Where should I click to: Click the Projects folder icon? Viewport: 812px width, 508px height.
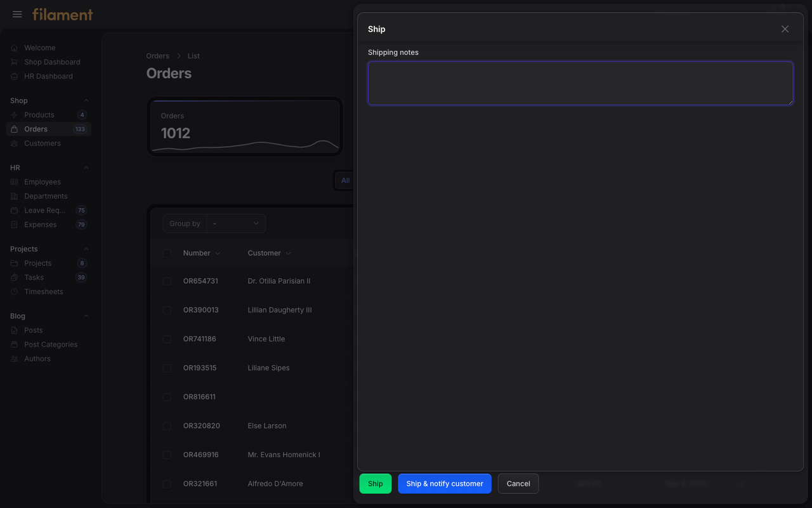point(15,264)
